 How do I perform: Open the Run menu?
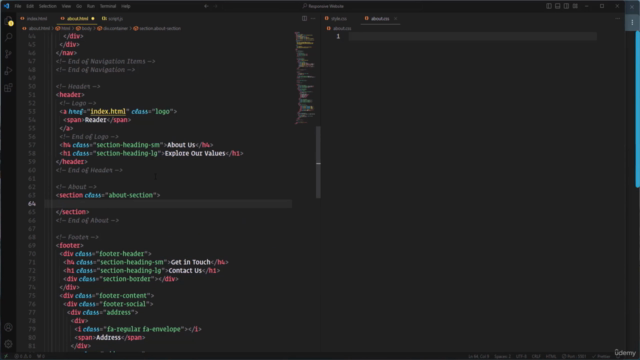pyautogui.click(x=91, y=6)
